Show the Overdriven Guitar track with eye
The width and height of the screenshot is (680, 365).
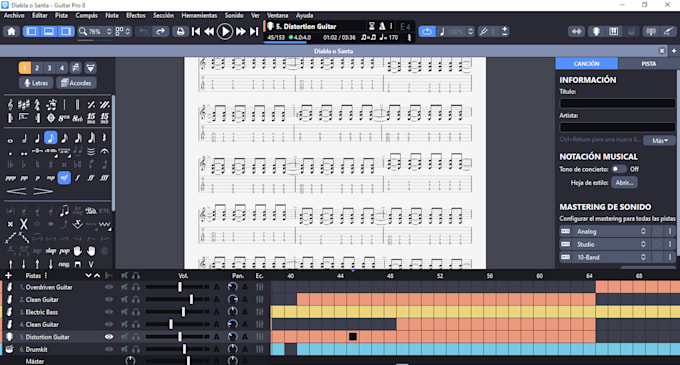point(109,287)
